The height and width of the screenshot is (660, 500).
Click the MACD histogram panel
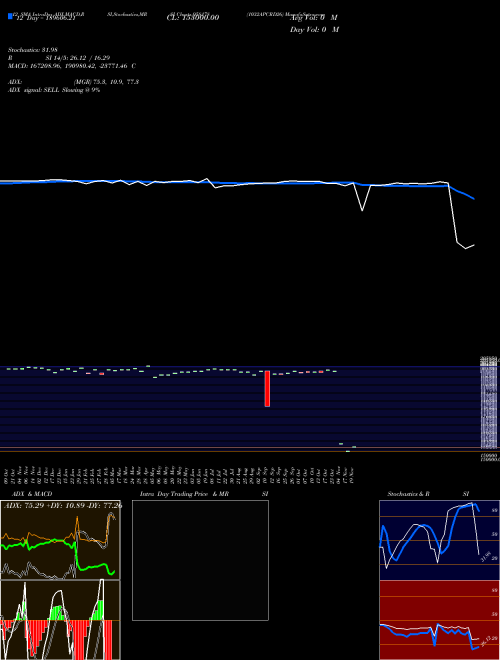[x=60, y=620]
